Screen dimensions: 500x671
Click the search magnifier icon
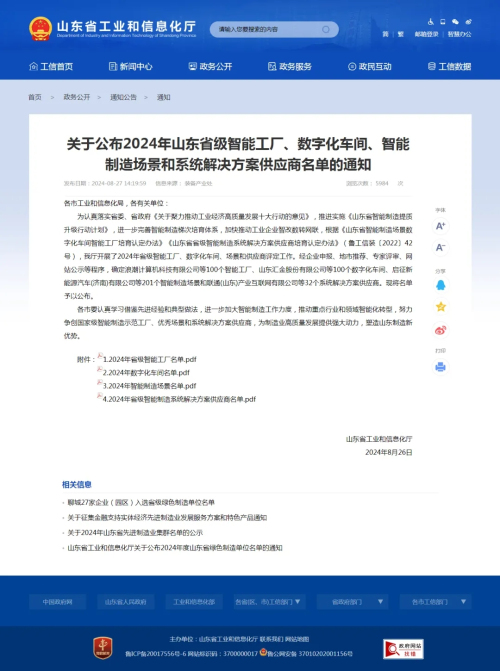326,30
